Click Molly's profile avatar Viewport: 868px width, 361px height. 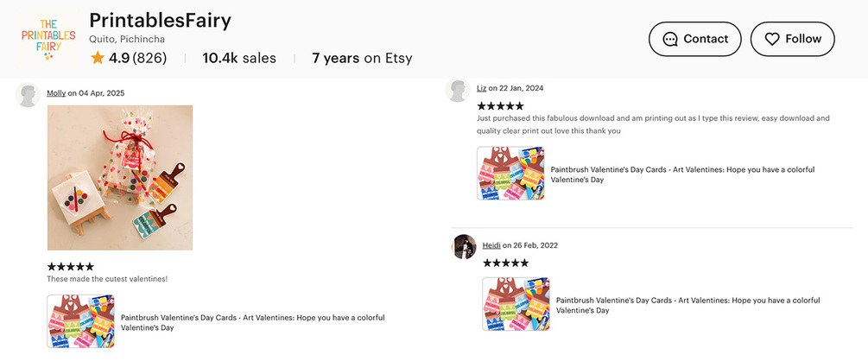tap(29, 94)
